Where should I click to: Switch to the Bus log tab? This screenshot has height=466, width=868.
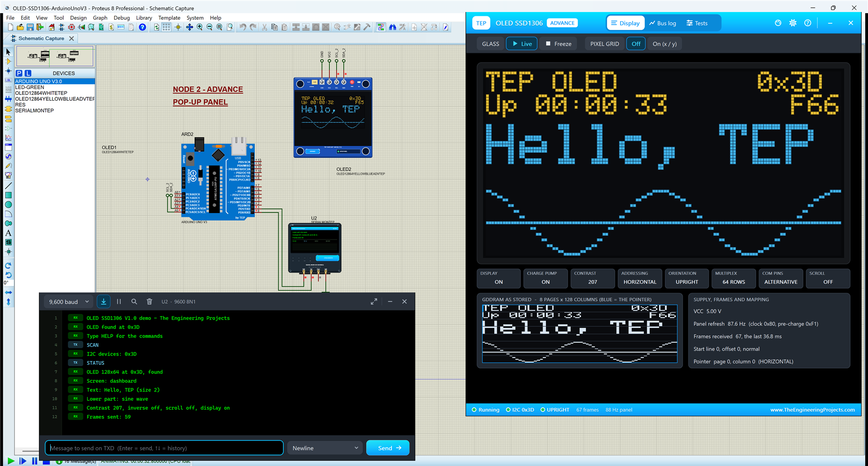(x=663, y=23)
